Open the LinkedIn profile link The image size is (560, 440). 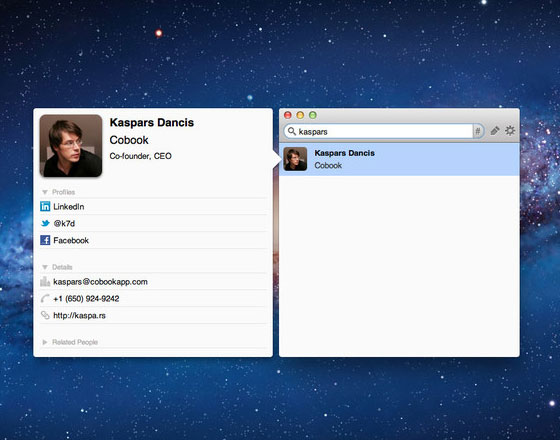tap(69, 206)
